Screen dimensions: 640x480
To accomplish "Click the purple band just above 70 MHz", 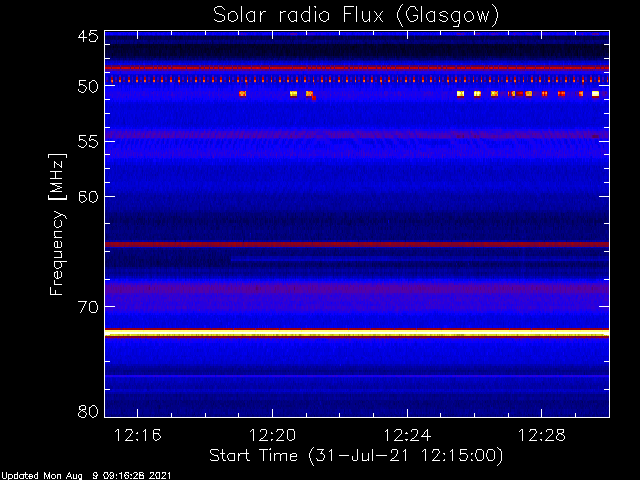I will 355,289.
